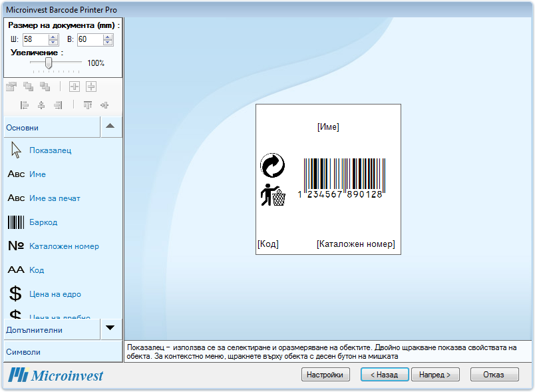This screenshot has height=392, width=535.
Task: Click the Цена на едро label
Action: 55,294
